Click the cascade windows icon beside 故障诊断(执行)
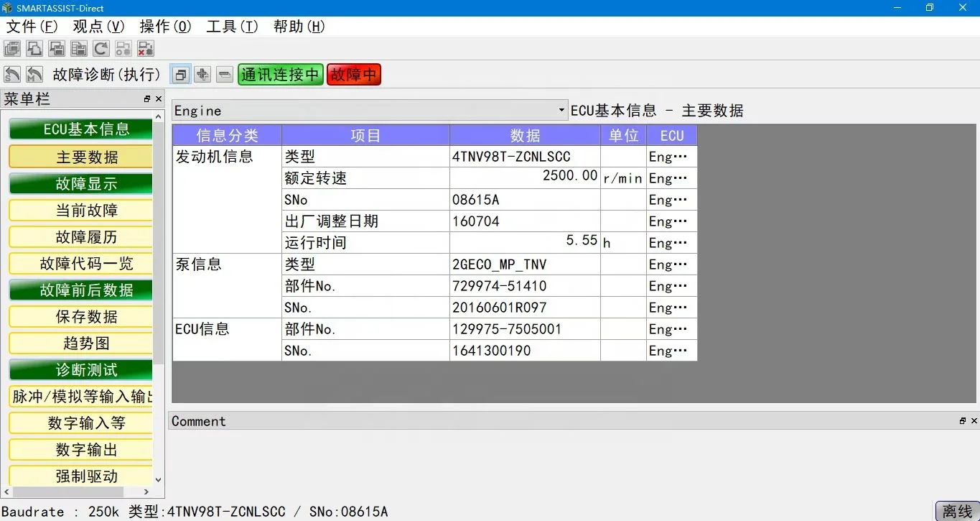 (x=181, y=75)
